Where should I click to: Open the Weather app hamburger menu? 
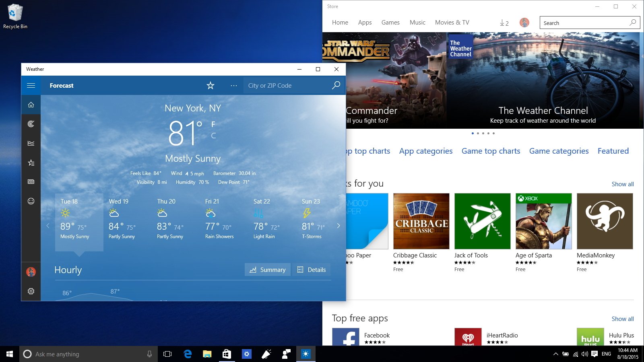coord(31,85)
